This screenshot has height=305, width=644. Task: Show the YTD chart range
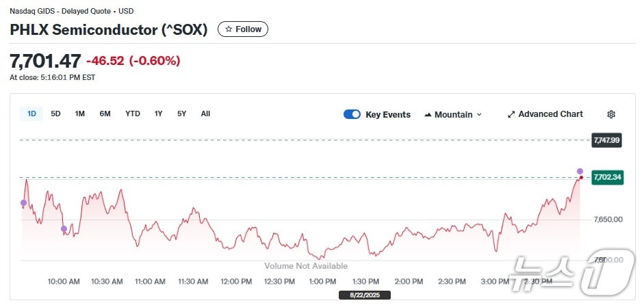pos(132,114)
